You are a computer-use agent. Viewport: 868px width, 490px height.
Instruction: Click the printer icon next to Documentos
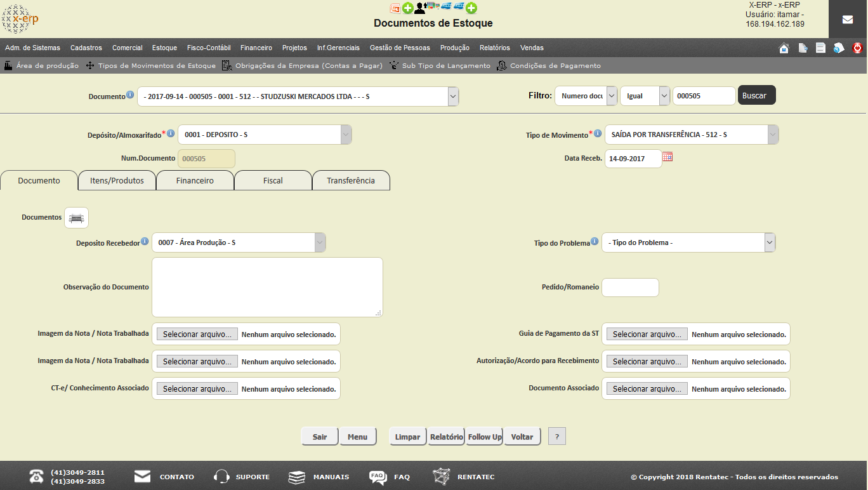point(76,218)
